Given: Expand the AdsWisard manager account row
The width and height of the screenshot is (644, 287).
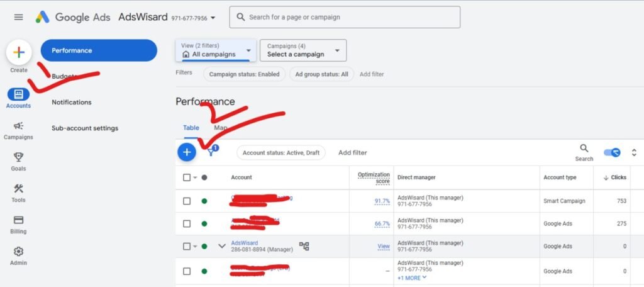Looking at the screenshot, I should (x=221, y=246).
